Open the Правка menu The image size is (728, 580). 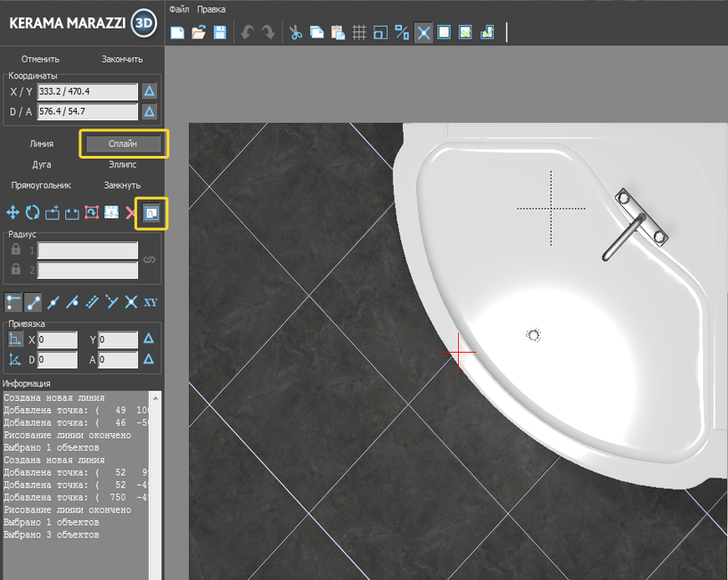coord(211,9)
